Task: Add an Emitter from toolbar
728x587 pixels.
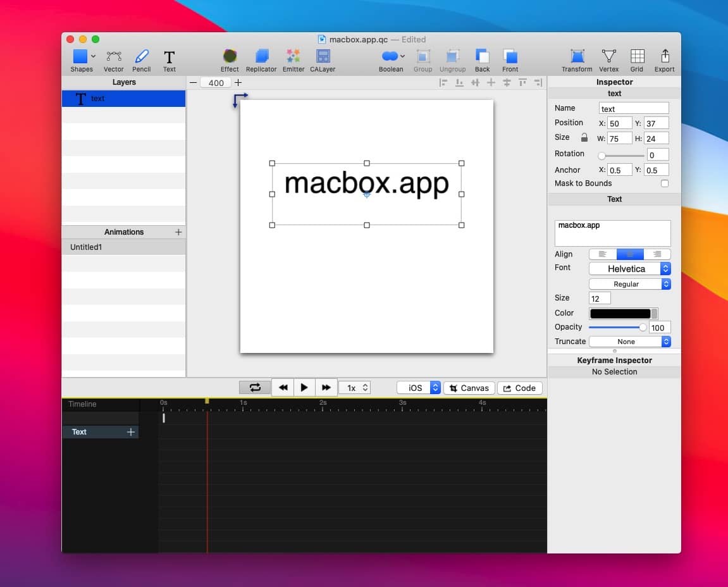Action: coord(293,58)
